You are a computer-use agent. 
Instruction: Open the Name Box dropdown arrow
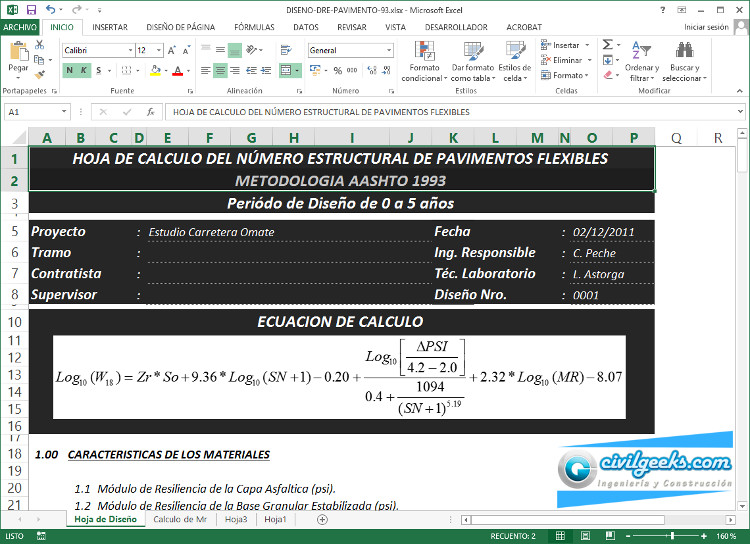[65, 112]
